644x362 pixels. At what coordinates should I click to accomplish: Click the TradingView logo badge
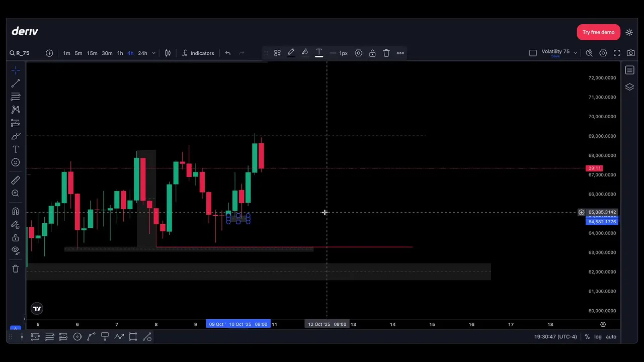click(x=37, y=309)
